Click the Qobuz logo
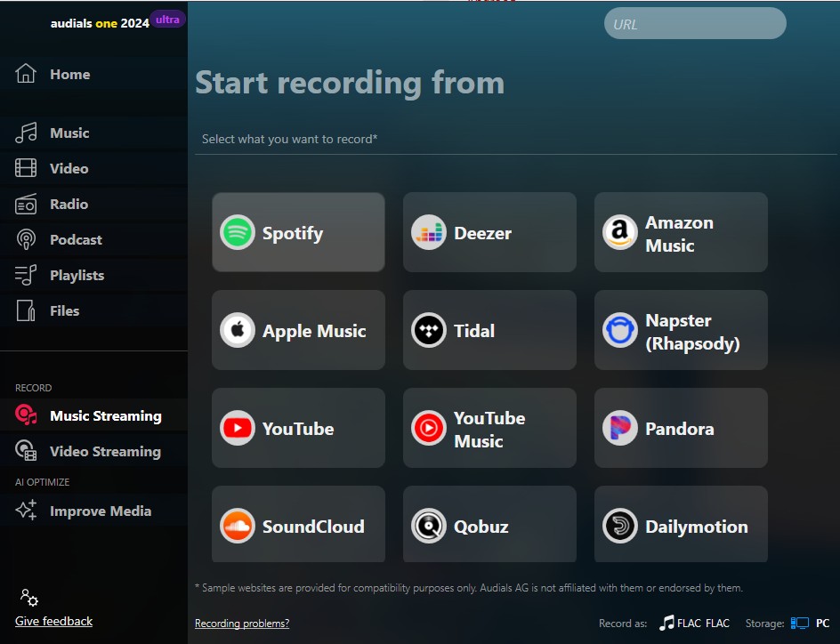 click(x=429, y=526)
